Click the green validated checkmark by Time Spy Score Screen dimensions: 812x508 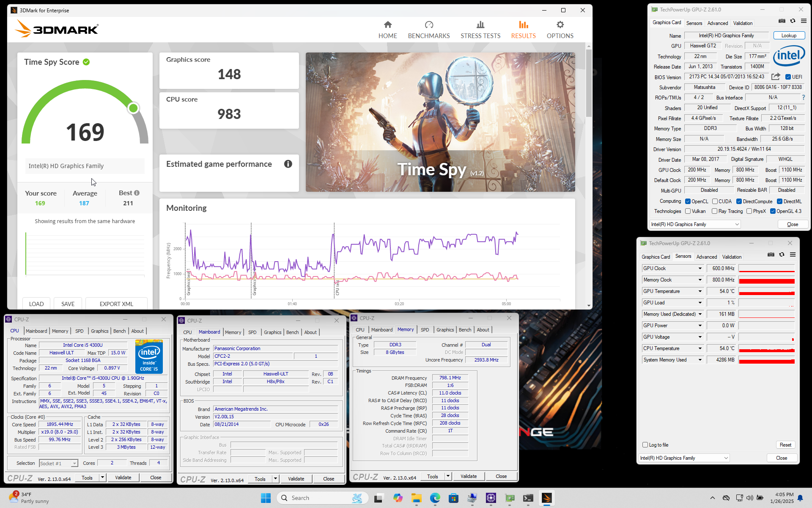tap(86, 62)
